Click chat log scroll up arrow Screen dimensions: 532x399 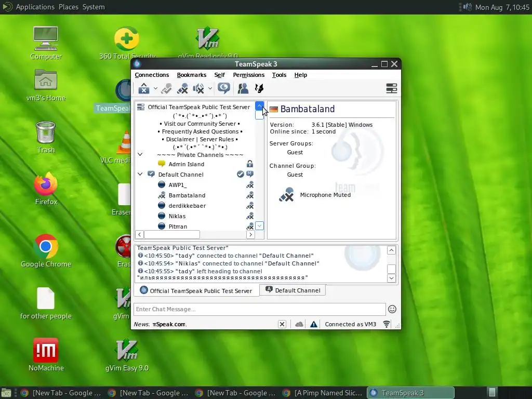coord(391,250)
